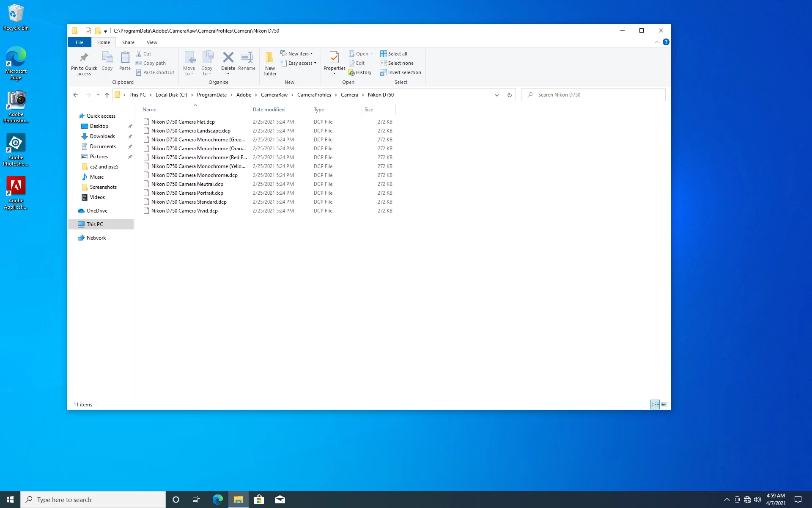Go up one folder level with the arrow
The image size is (812, 508).
[107, 95]
